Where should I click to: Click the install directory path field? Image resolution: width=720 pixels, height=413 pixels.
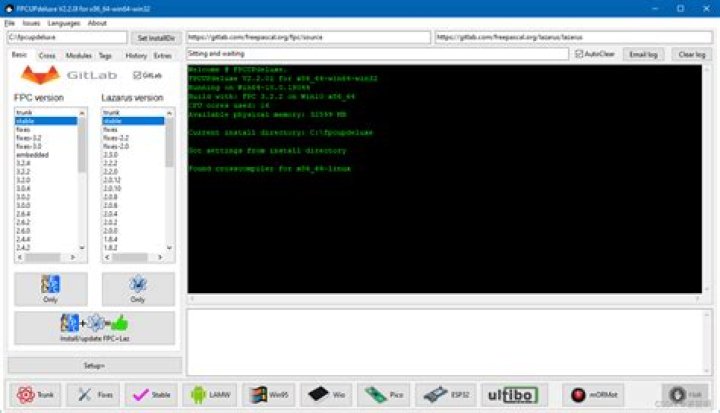[x=67, y=37]
